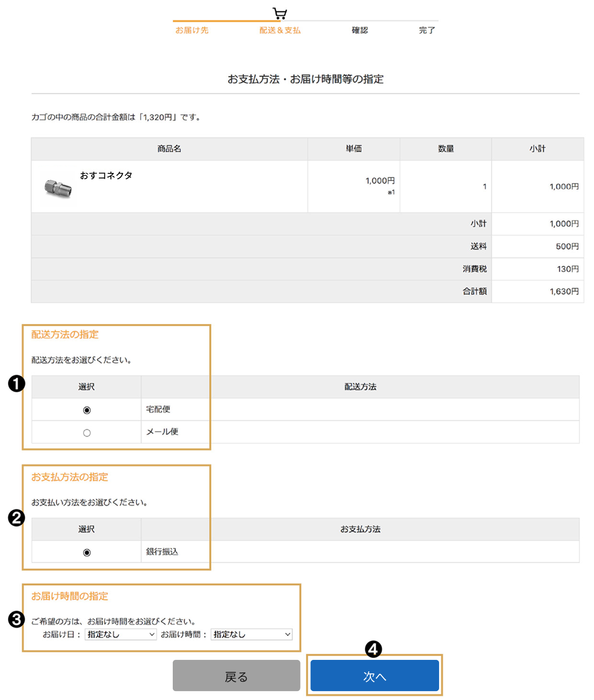Click the 完了 step label

[x=427, y=30]
